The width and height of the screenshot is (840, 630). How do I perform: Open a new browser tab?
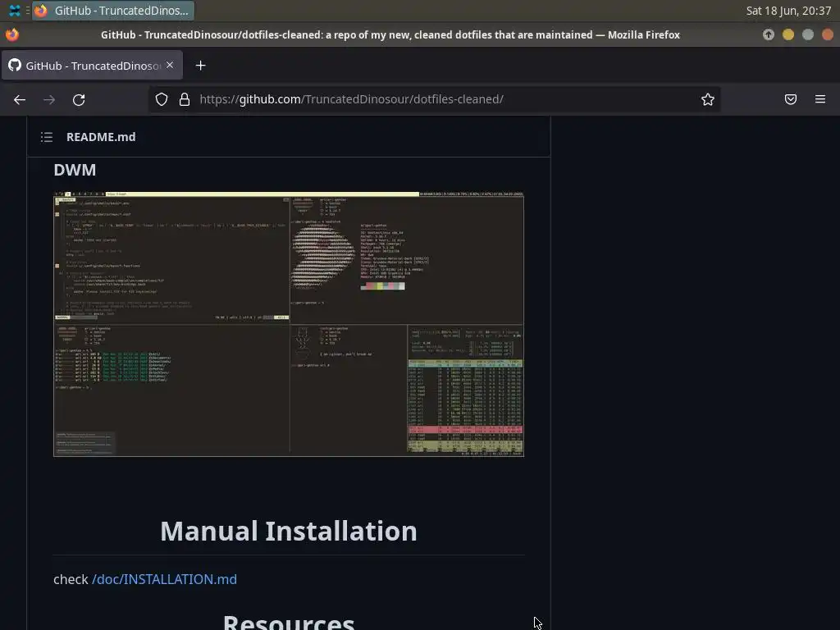click(200, 66)
